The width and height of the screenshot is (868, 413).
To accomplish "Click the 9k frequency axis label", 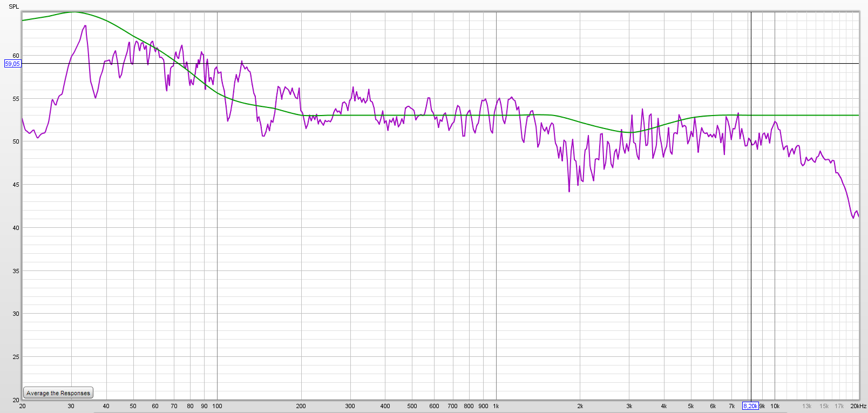I will tap(762, 406).
